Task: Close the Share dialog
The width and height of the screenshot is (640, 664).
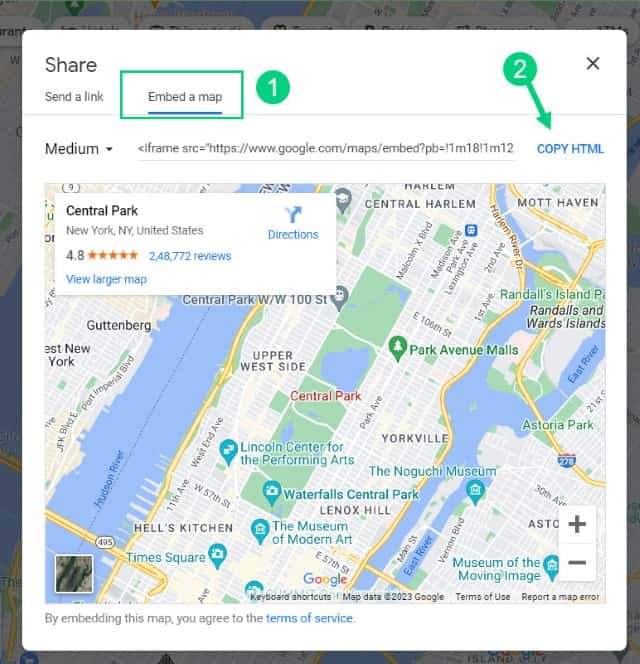Action: (593, 64)
